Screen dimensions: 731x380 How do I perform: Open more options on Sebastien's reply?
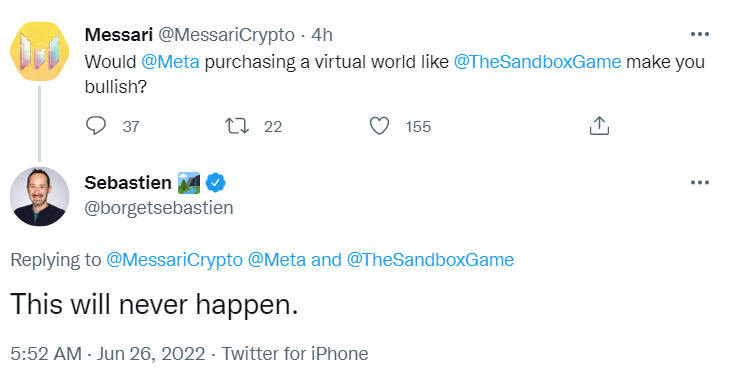(x=700, y=182)
